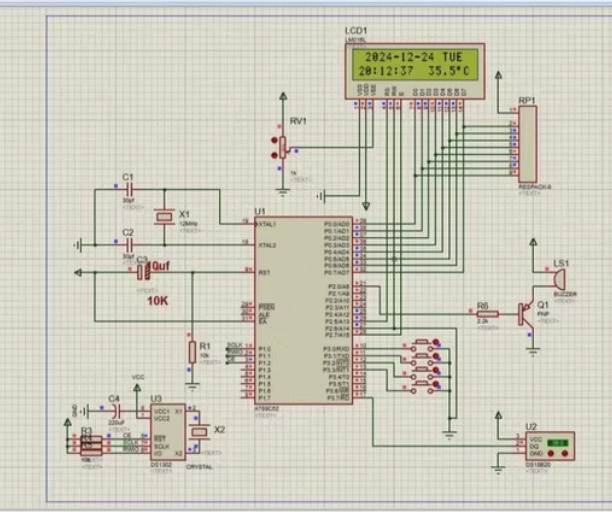612x512 pixels.
Task: Select the power arrow terminal above LS1 buzzer
Action: click(533, 242)
